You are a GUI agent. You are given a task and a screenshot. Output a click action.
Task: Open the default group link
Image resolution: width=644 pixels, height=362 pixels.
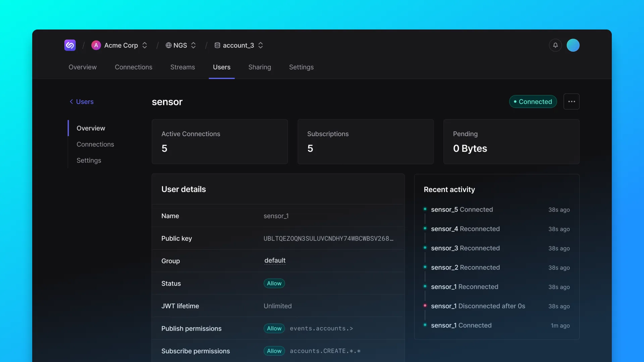pyautogui.click(x=275, y=260)
